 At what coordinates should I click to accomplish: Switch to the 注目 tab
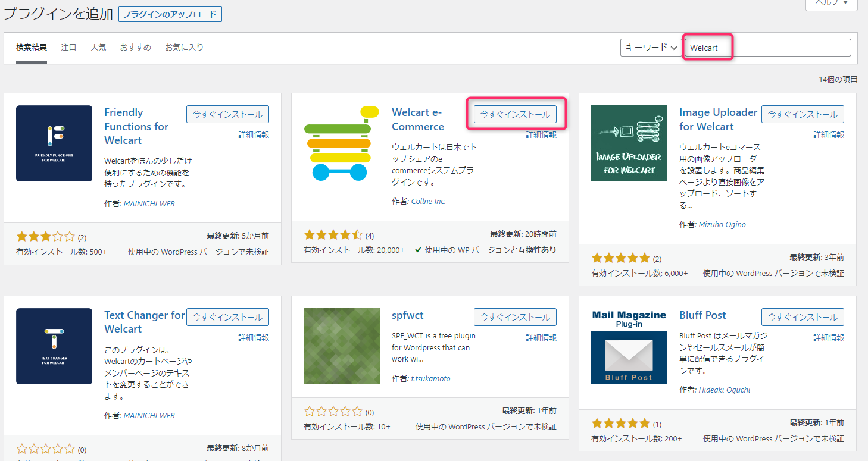pos(68,48)
